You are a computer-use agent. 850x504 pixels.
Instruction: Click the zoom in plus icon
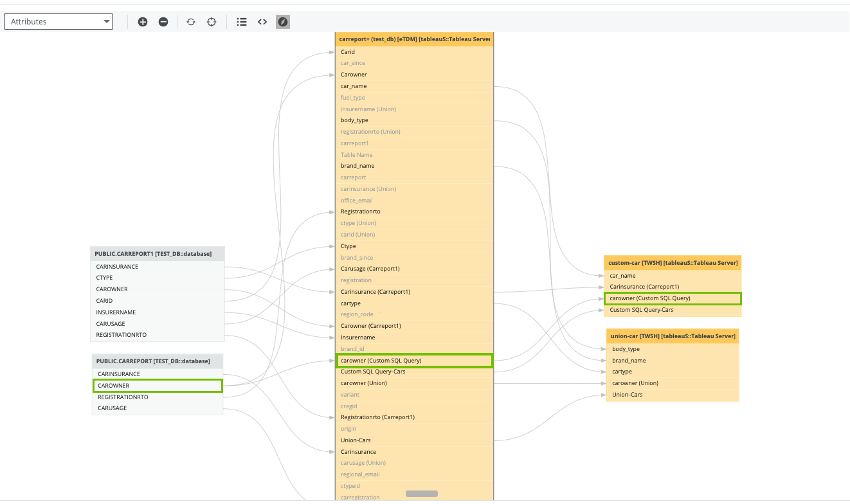[143, 22]
